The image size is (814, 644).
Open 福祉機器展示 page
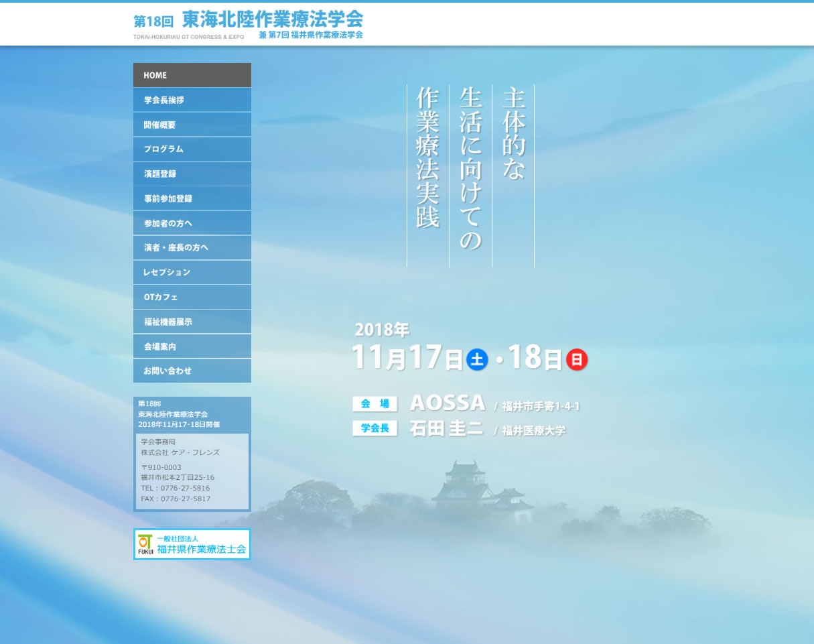pyautogui.click(x=192, y=322)
